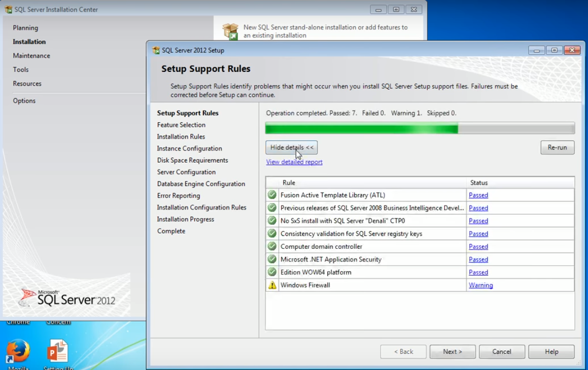588x370 pixels.
Task: Click the SQL Server Installation Center title icon
Action: coord(8,9)
